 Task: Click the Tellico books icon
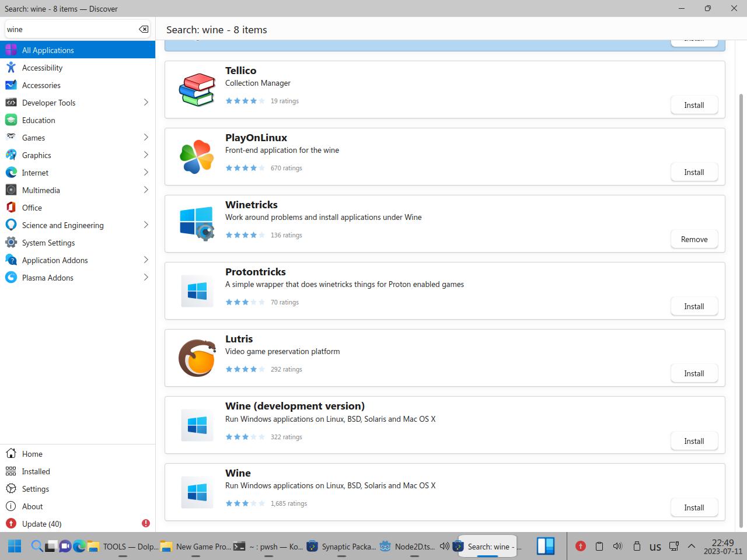(197, 90)
